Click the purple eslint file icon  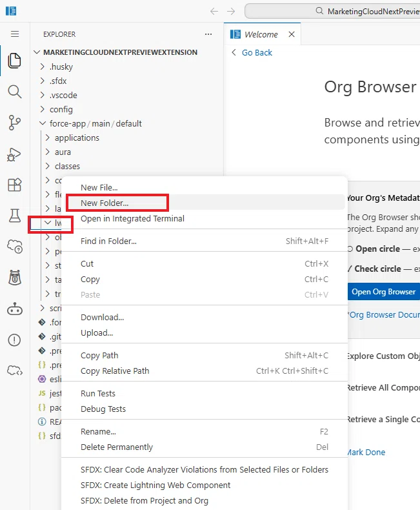pyautogui.click(x=42, y=379)
